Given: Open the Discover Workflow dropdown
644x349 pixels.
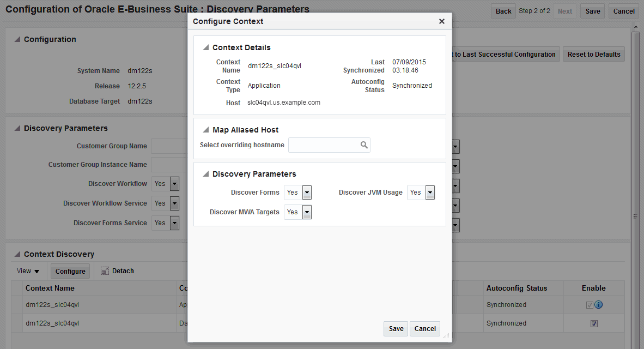Looking at the screenshot, I should (x=174, y=184).
